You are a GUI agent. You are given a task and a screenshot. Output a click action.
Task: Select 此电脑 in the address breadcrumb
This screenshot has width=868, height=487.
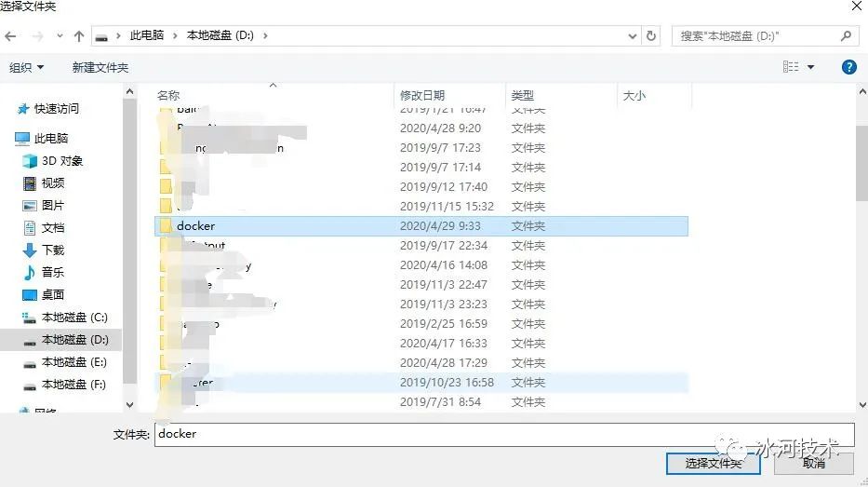(147, 35)
